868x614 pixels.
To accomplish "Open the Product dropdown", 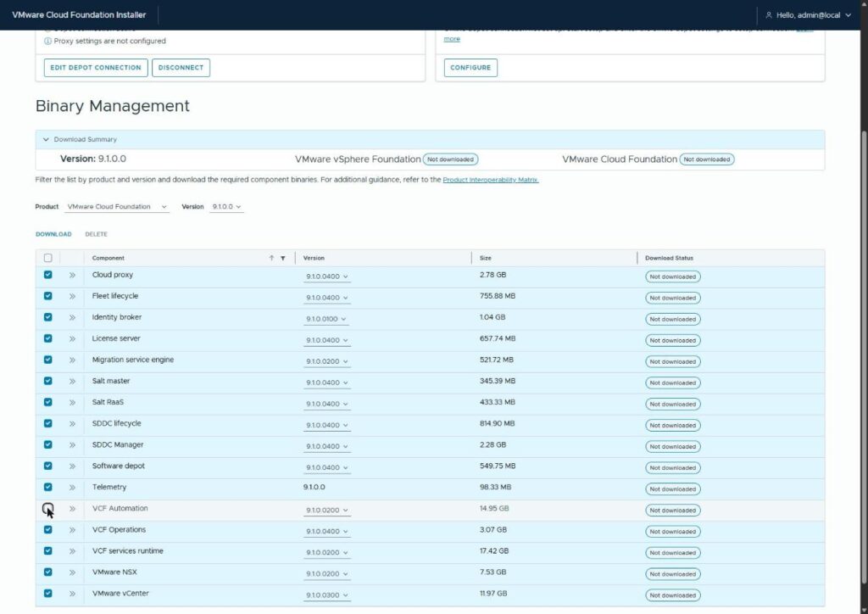I will (117, 207).
